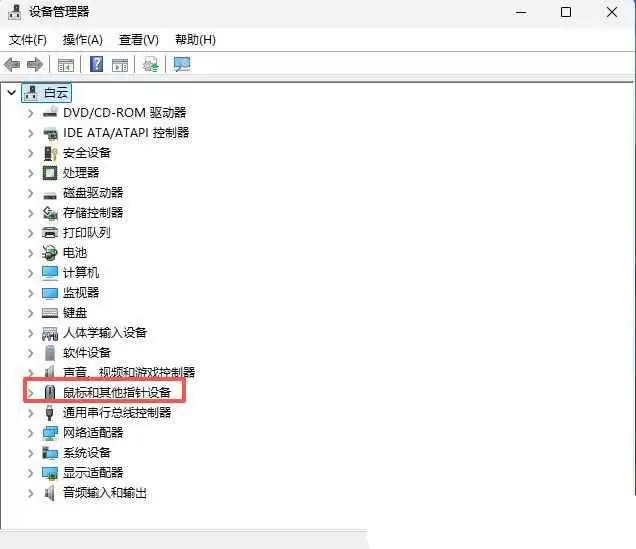Click the IDE ATA/ATAPI 控制器 icon
The image size is (636, 549).
pos(50,133)
